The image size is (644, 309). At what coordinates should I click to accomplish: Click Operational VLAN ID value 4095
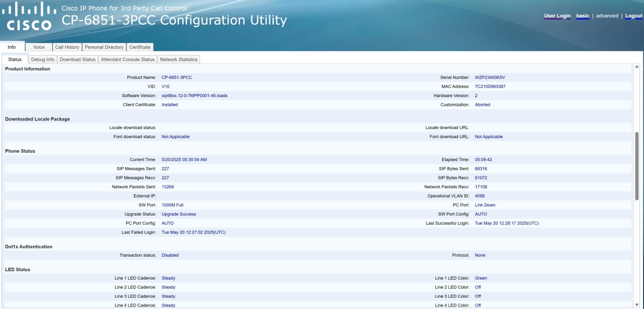point(480,196)
